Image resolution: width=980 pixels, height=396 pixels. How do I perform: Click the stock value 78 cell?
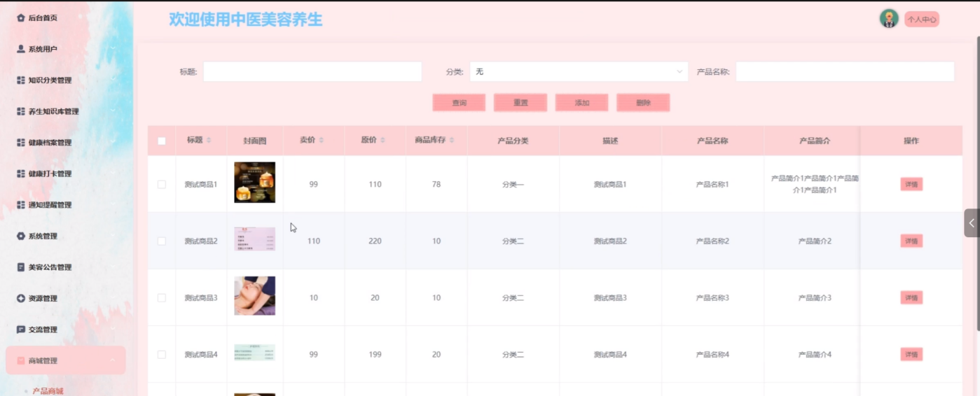click(x=436, y=185)
